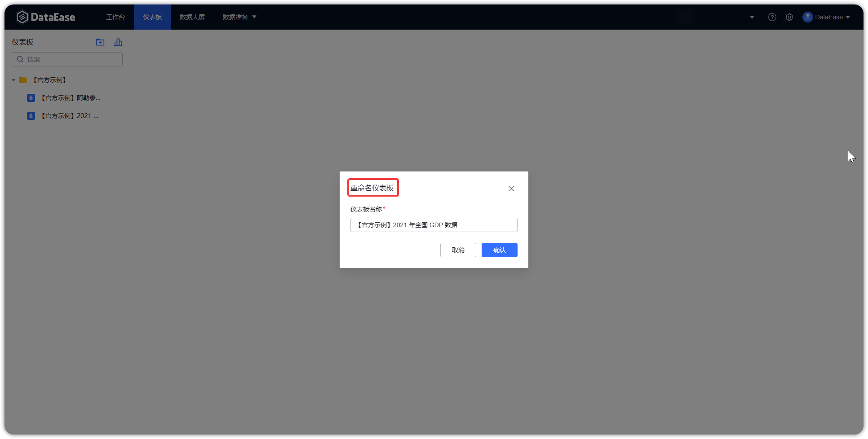
Task: Click the 仪表板 sidebar heading
Action: (22, 42)
